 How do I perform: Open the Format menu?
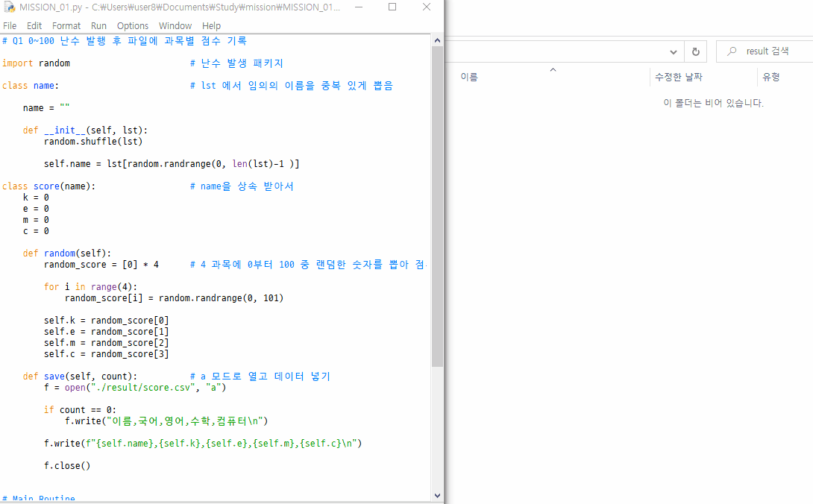pyautogui.click(x=66, y=25)
